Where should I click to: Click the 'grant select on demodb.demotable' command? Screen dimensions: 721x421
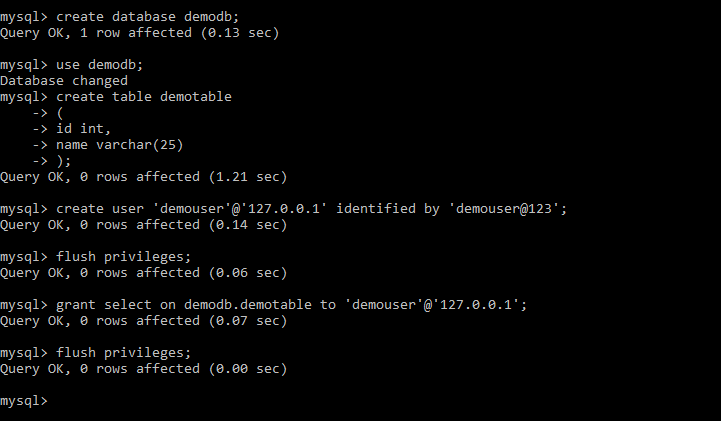[x=263, y=305]
